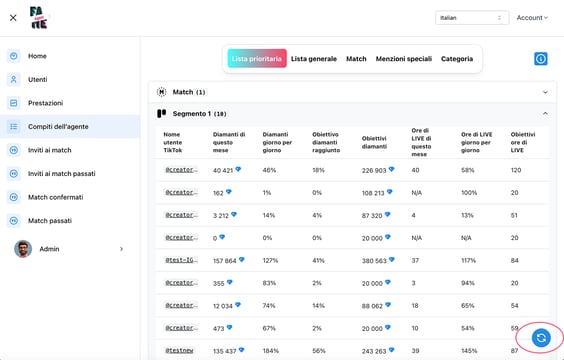This screenshot has height=360, width=564.
Task: Click the Match section M icon
Action: pos(162,92)
